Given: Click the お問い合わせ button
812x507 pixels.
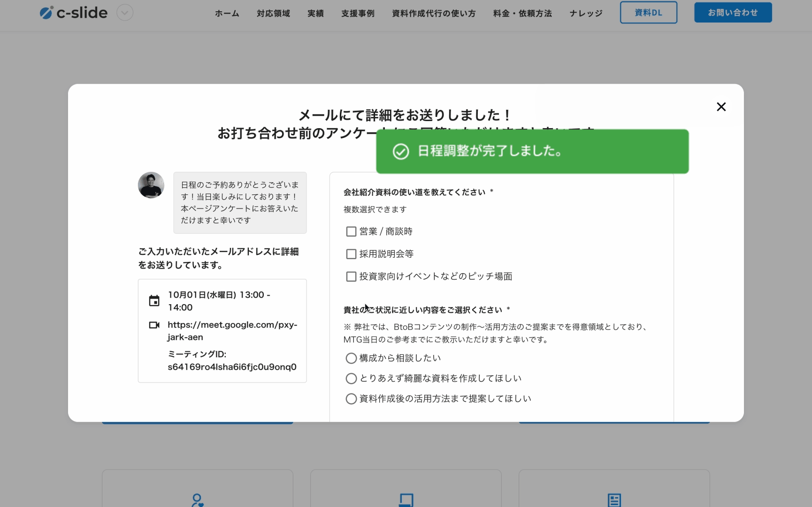Looking at the screenshot, I should click(733, 13).
